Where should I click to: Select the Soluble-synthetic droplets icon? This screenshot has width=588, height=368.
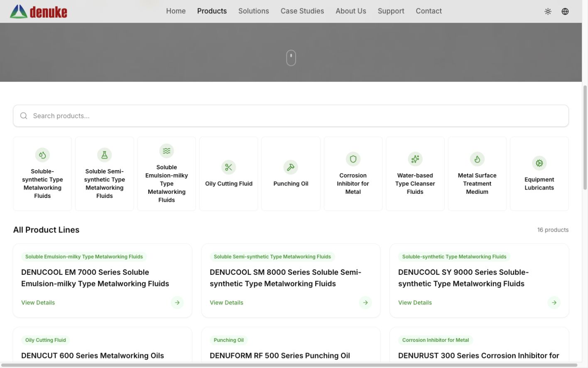[x=42, y=155]
